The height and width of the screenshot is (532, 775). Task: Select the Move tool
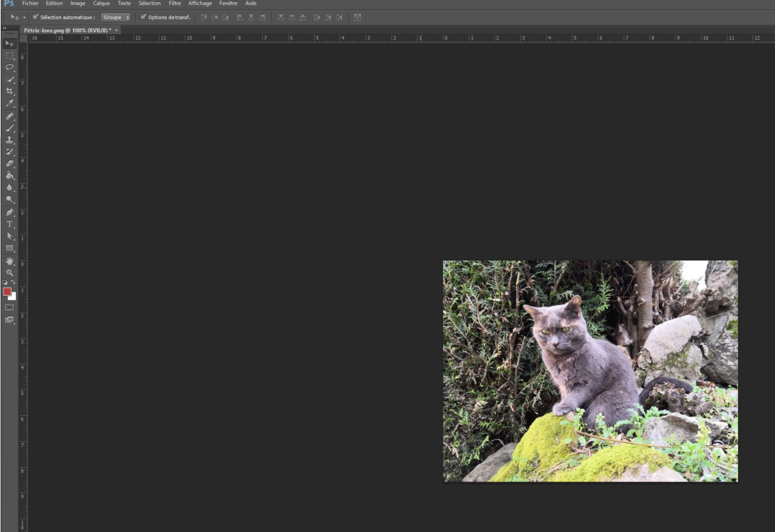point(8,44)
